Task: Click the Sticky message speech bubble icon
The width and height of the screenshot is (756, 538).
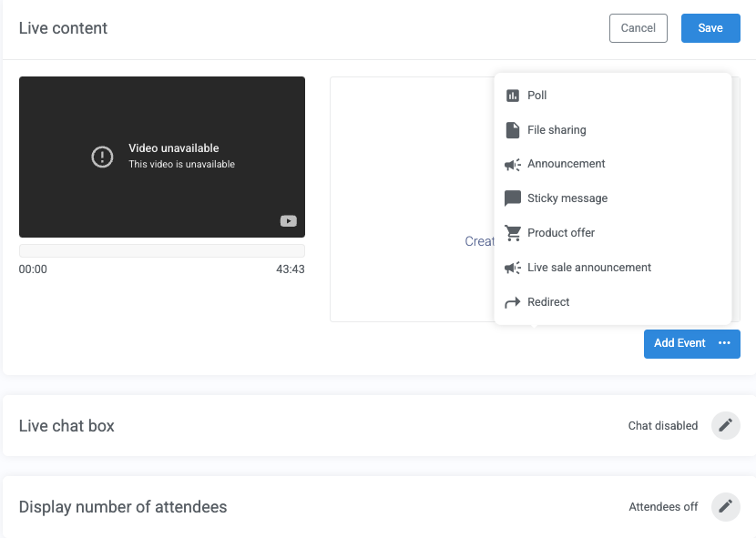Action: (513, 198)
